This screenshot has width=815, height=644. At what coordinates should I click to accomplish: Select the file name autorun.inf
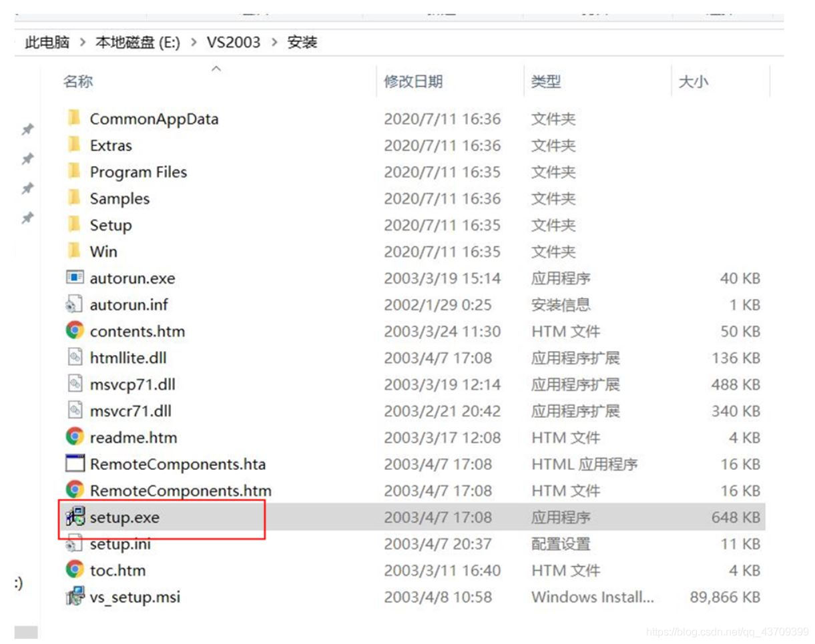pyautogui.click(x=129, y=305)
